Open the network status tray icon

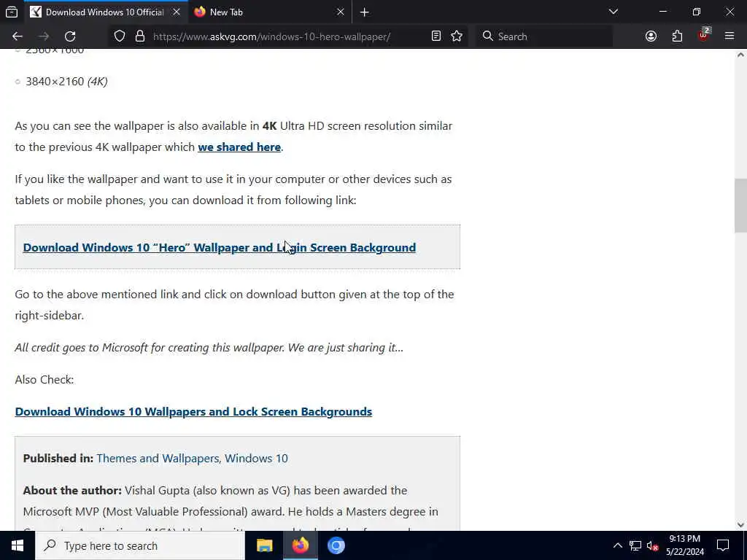635,545
